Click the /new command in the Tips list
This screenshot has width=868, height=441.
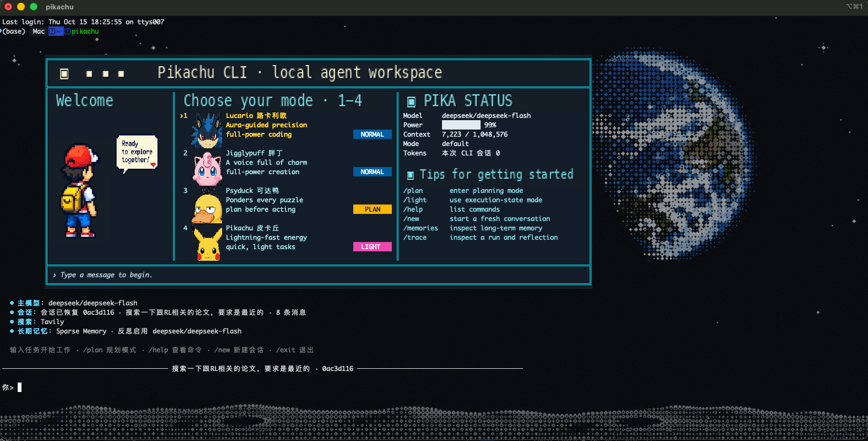point(411,219)
